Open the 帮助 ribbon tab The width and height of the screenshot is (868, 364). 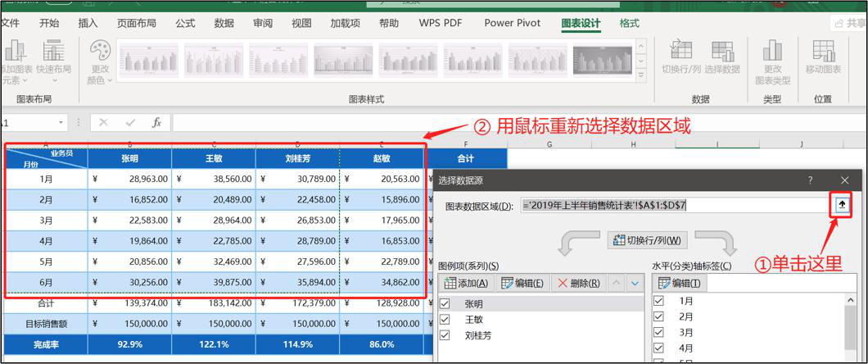pyautogui.click(x=389, y=23)
